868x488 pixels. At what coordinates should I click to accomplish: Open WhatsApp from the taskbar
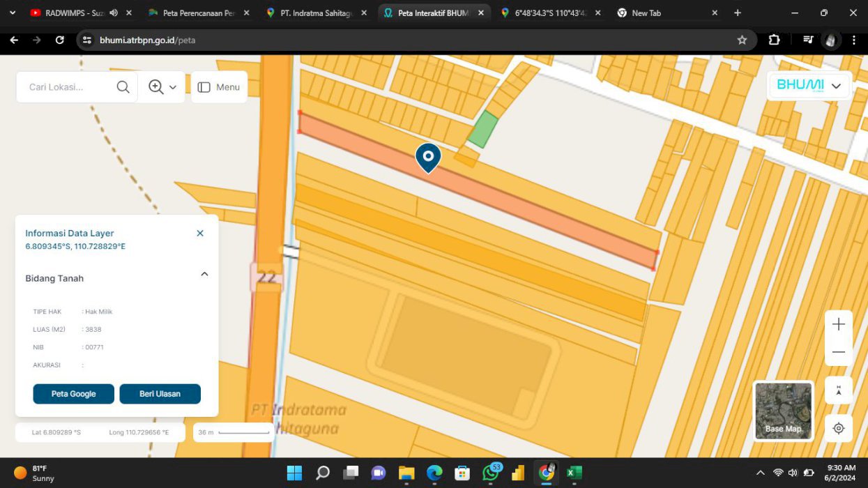click(491, 473)
